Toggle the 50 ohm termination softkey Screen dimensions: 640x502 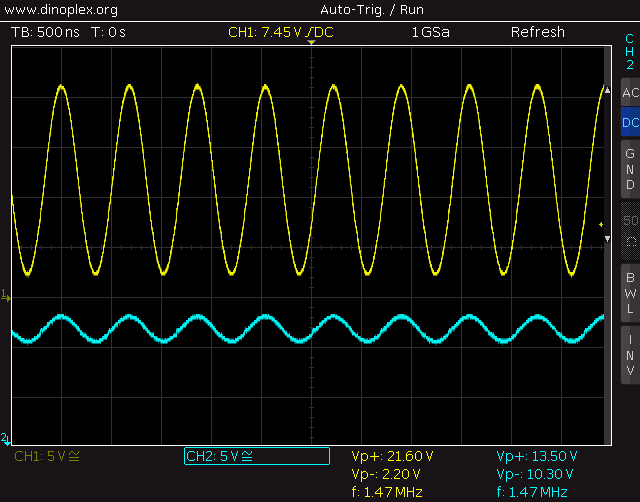click(629, 229)
